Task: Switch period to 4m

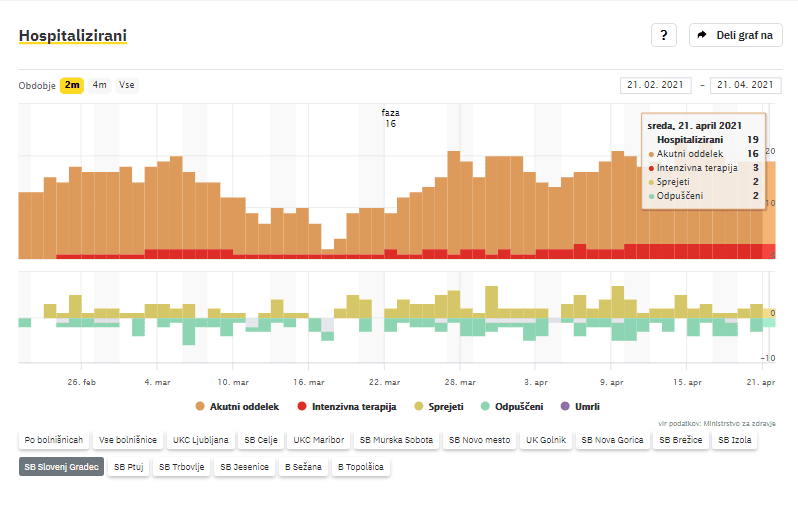Action: pyautogui.click(x=100, y=85)
